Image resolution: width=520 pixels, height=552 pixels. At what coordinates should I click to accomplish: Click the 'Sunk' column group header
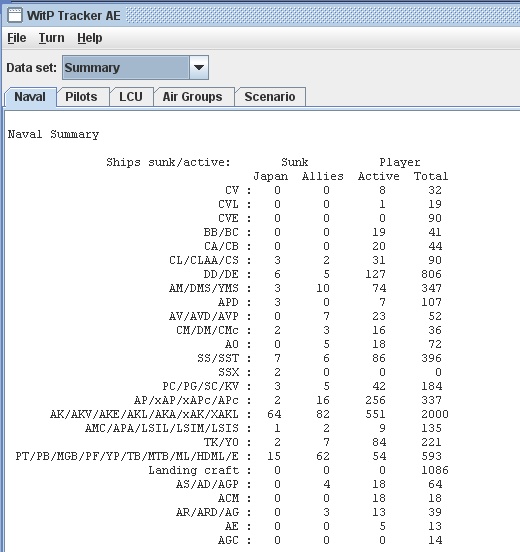click(295, 162)
